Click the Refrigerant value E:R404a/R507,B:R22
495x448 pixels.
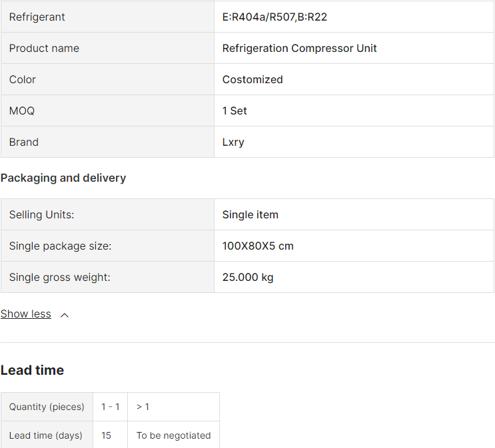point(274,17)
